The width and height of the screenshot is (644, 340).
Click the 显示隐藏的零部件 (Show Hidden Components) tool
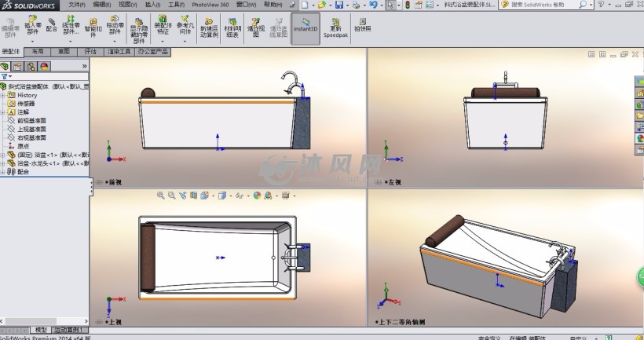coord(139,31)
